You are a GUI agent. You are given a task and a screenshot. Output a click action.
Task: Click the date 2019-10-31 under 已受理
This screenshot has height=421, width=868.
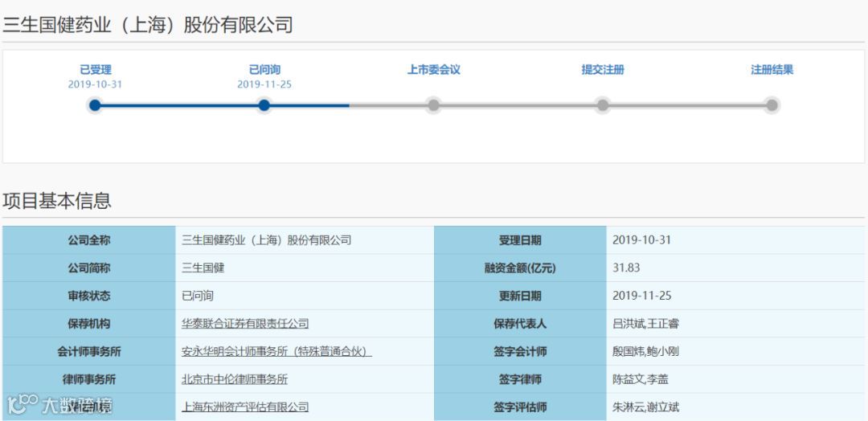coord(95,84)
